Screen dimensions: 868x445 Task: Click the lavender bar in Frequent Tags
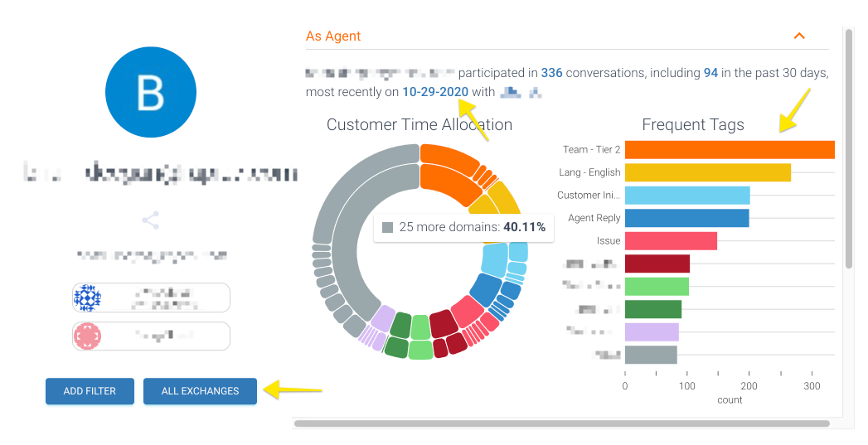(x=652, y=332)
